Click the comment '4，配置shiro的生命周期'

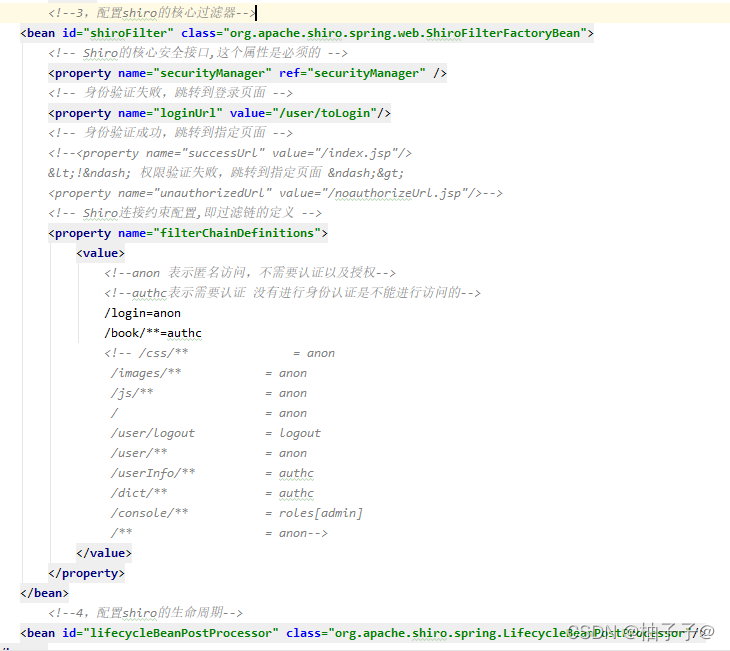point(145,613)
